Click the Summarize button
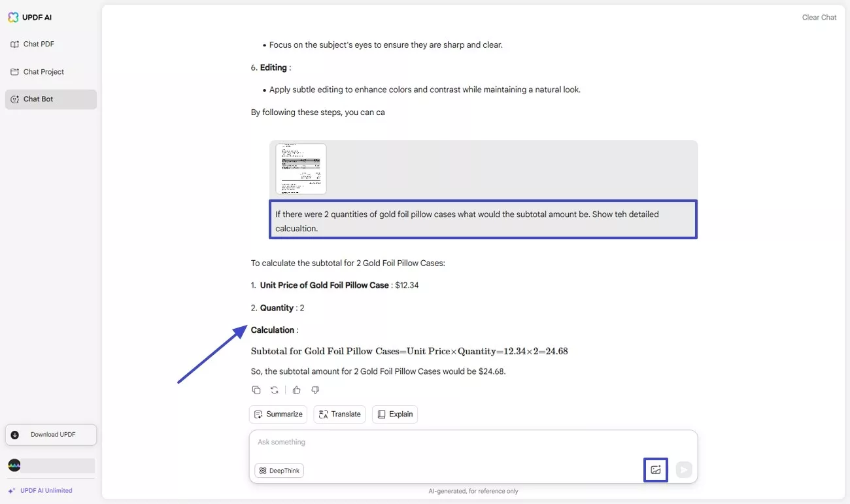This screenshot has height=504, width=850. coord(278,414)
